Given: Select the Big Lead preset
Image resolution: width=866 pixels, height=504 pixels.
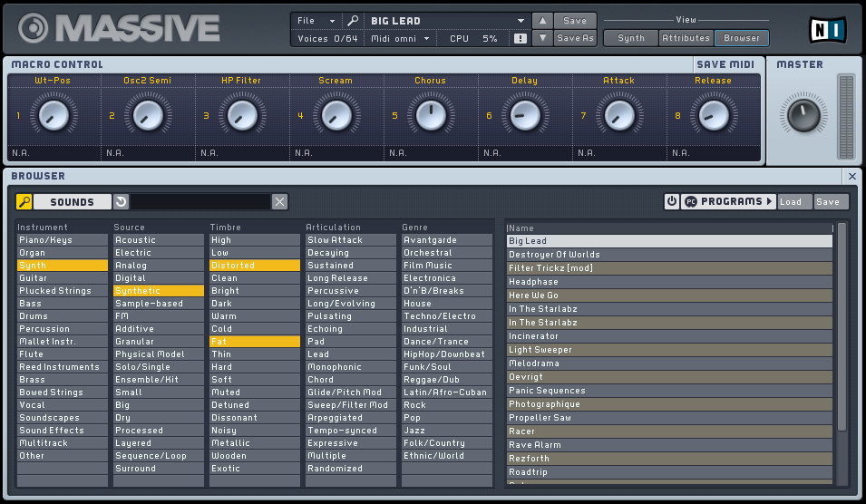Looking at the screenshot, I should click(x=669, y=241).
